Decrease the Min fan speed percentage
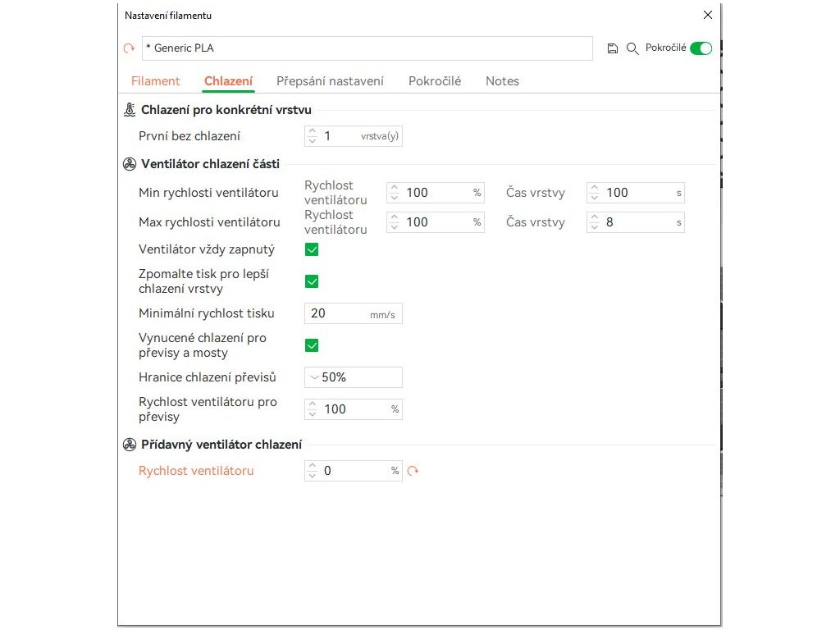The height and width of the screenshot is (630, 840). (x=394, y=198)
